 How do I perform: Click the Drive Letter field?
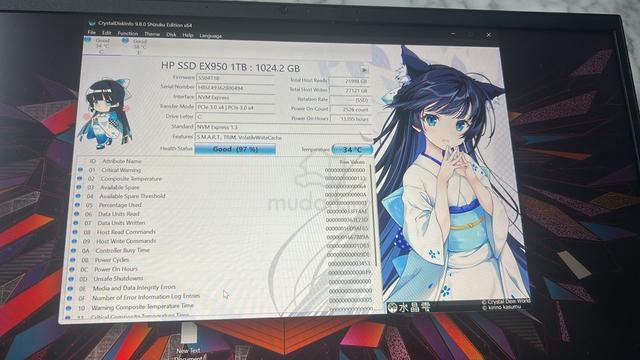pyautogui.click(x=235, y=117)
